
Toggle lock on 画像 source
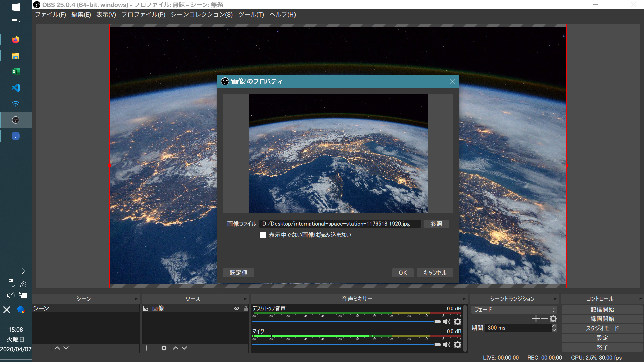click(245, 308)
